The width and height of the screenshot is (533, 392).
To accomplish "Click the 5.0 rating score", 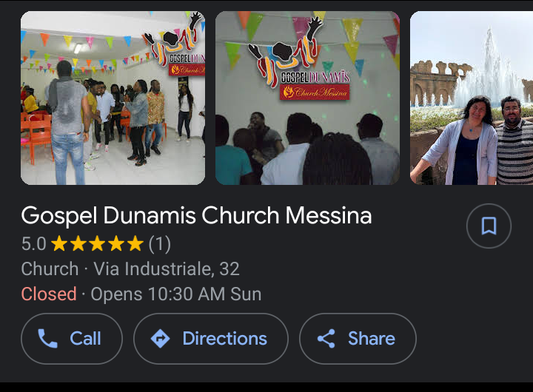I will tap(33, 244).
